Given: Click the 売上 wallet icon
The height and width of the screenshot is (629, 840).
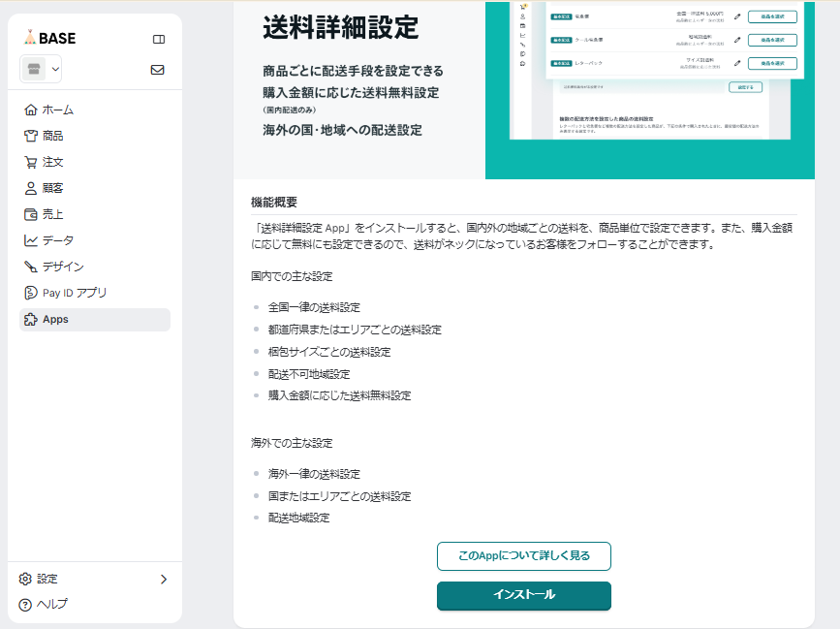Looking at the screenshot, I should click(x=31, y=214).
